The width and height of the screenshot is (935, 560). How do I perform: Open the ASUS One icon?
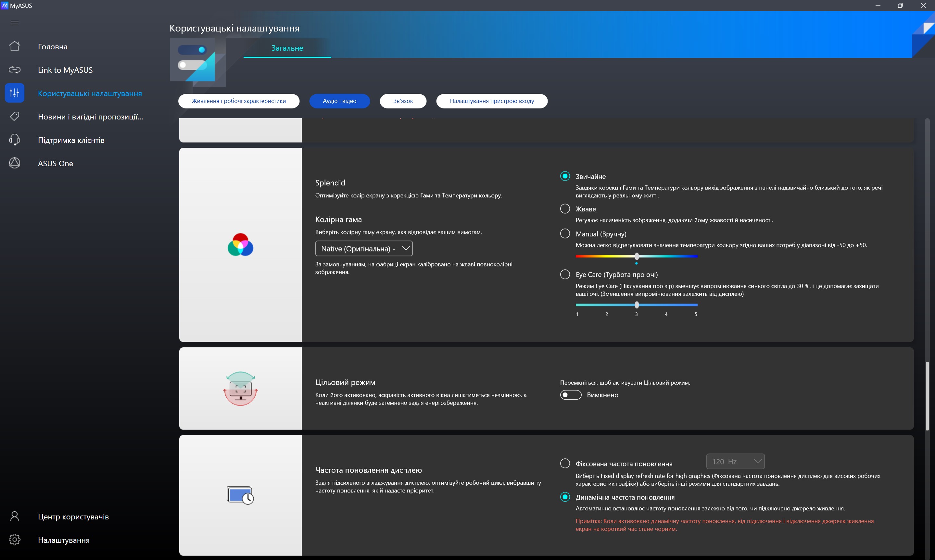tap(14, 163)
